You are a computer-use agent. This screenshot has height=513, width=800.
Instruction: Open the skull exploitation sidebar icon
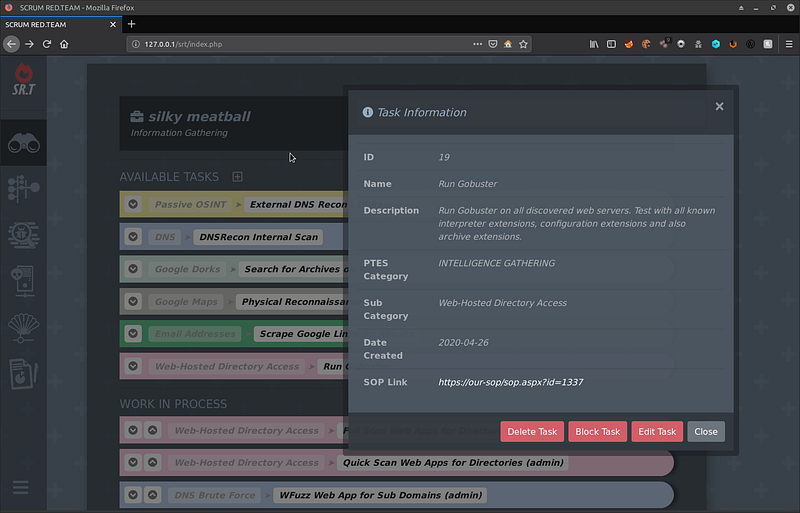pyautogui.click(x=23, y=281)
